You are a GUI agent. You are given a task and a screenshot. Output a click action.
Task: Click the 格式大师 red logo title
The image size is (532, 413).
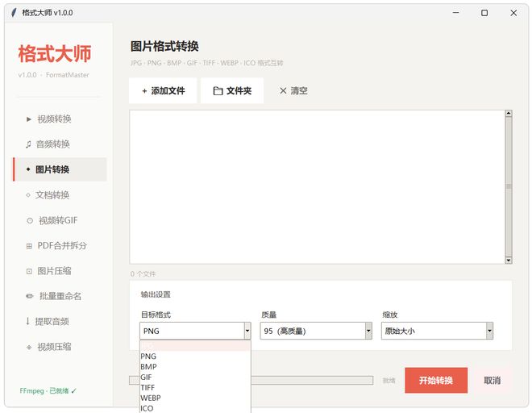tap(55, 54)
